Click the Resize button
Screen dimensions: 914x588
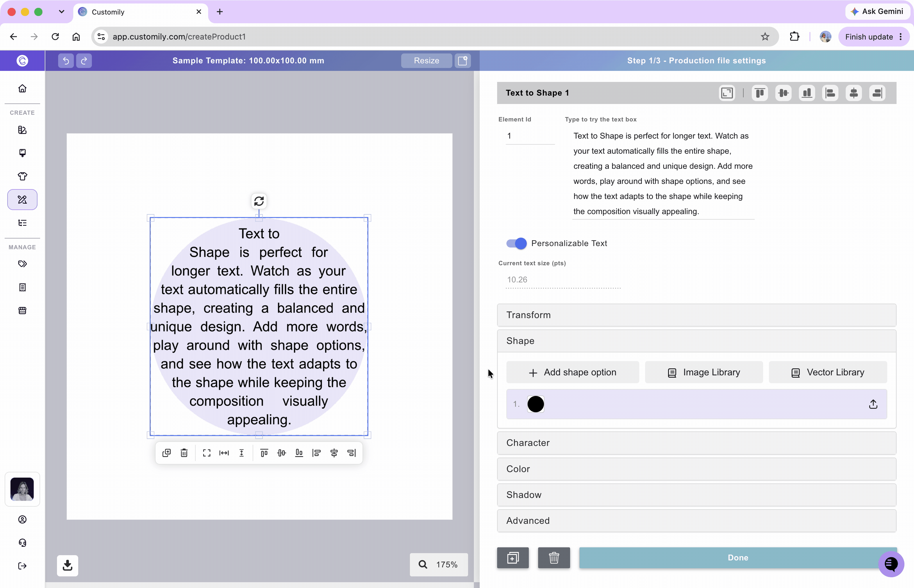(426, 60)
